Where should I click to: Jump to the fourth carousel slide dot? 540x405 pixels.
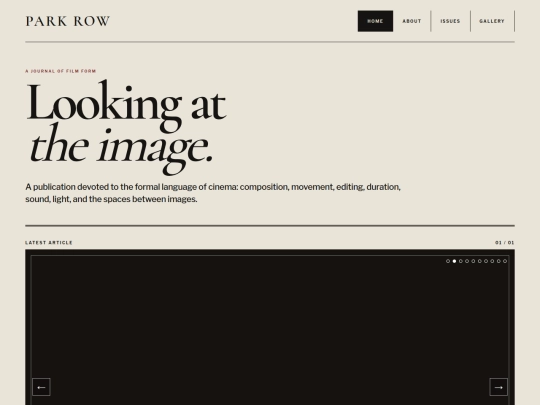[467, 261]
